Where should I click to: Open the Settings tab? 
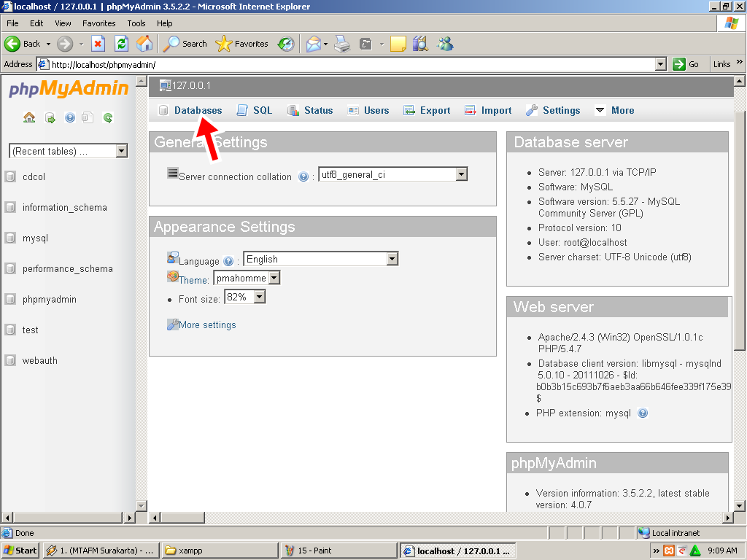click(x=553, y=111)
